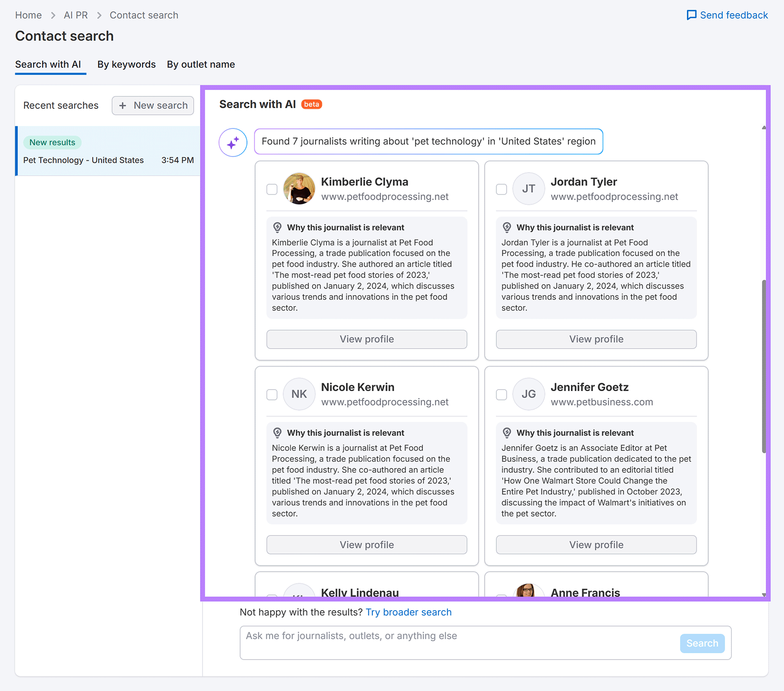784x691 pixels.
Task: Click Jordan Tyler's JT avatar
Action: point(528,189)
